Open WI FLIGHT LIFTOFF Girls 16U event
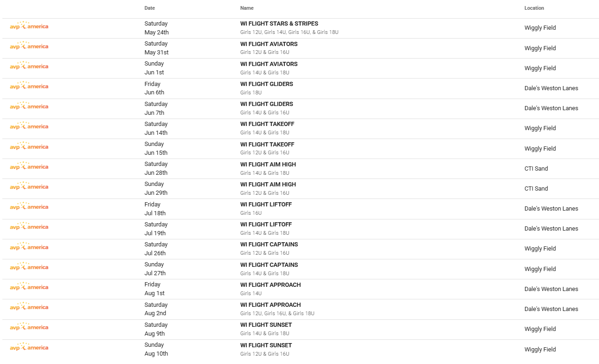This screenshot has height=364, width=599. coord(266,205)
